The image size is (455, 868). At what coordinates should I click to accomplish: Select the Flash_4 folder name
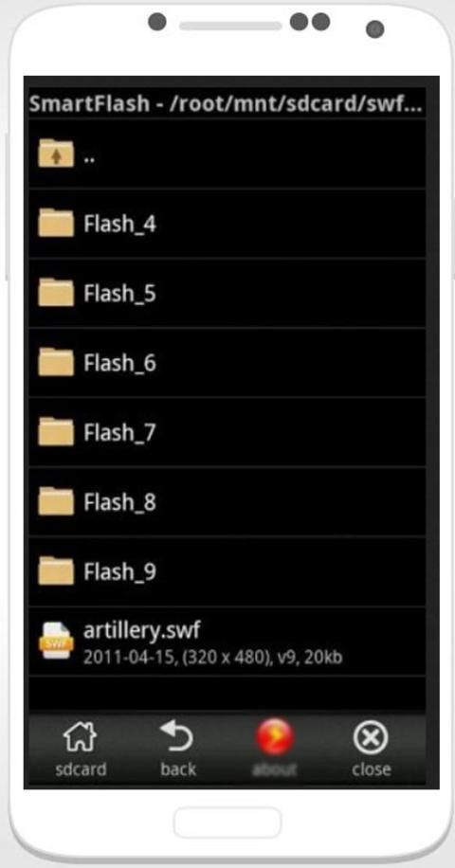pos(119,225)
